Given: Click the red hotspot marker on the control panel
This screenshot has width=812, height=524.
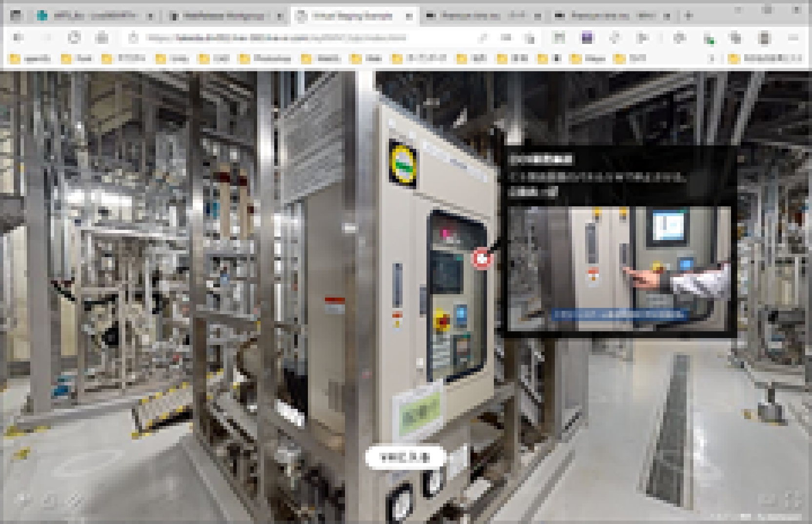Looking at the screenshot, I should 482,259.
